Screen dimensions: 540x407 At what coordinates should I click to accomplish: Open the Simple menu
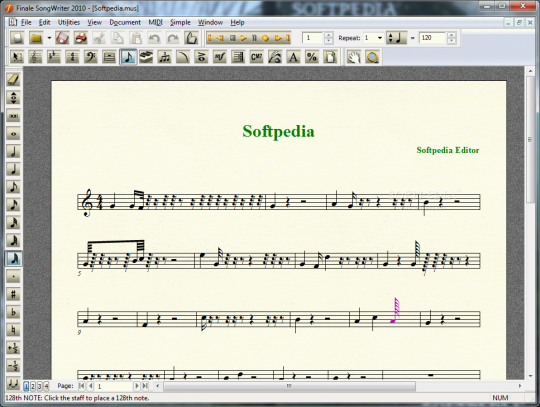180,22
